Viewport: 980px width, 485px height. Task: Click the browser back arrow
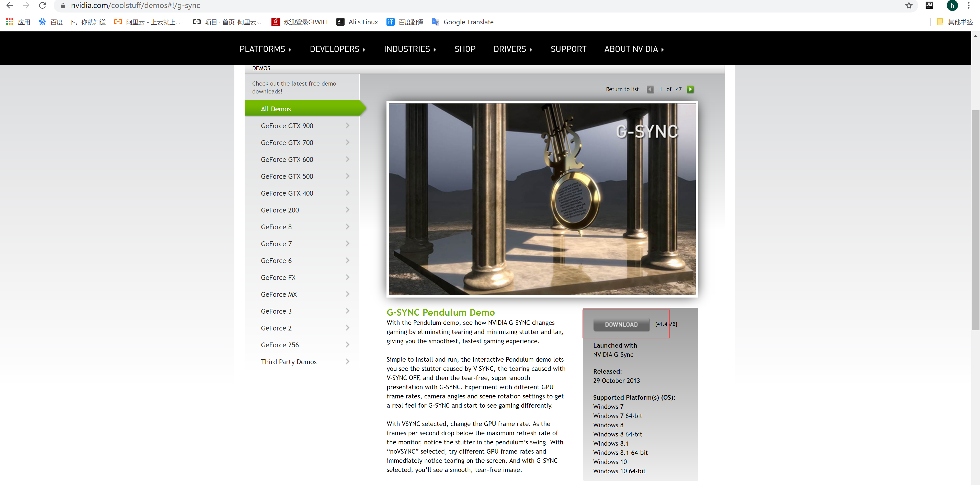click(x=10, y=5)
